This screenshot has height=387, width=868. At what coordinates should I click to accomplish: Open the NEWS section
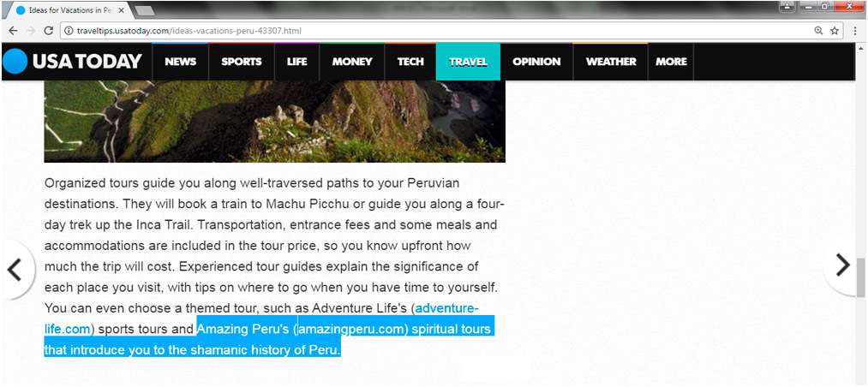(x=181, y=62)
